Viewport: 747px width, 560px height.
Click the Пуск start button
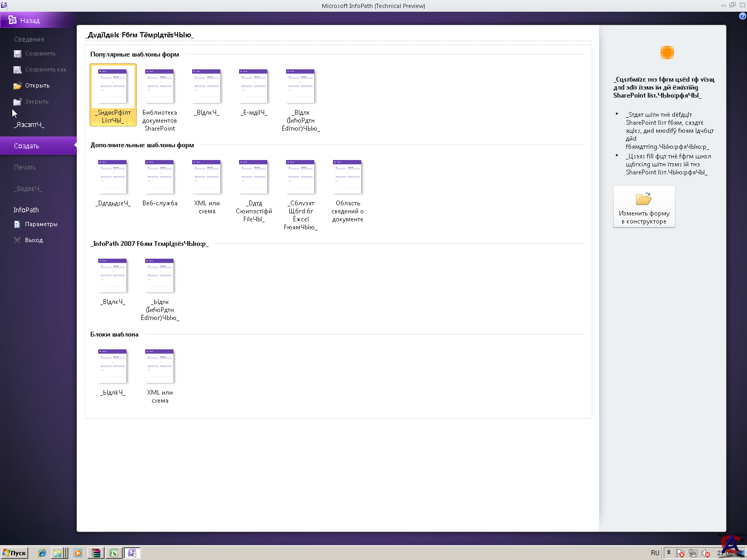[14, 553]
